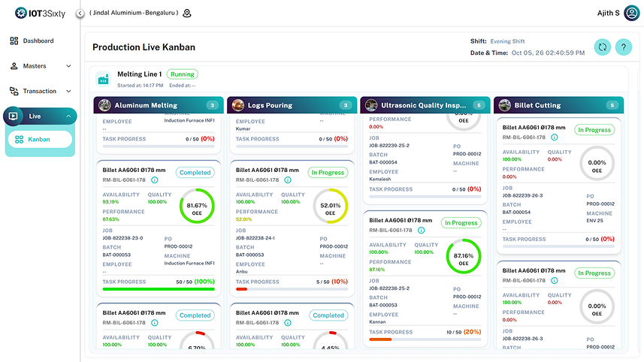The image size is (644, 362).
Task: Click the 52.01% OEE gauge
Action: [331, 206]
